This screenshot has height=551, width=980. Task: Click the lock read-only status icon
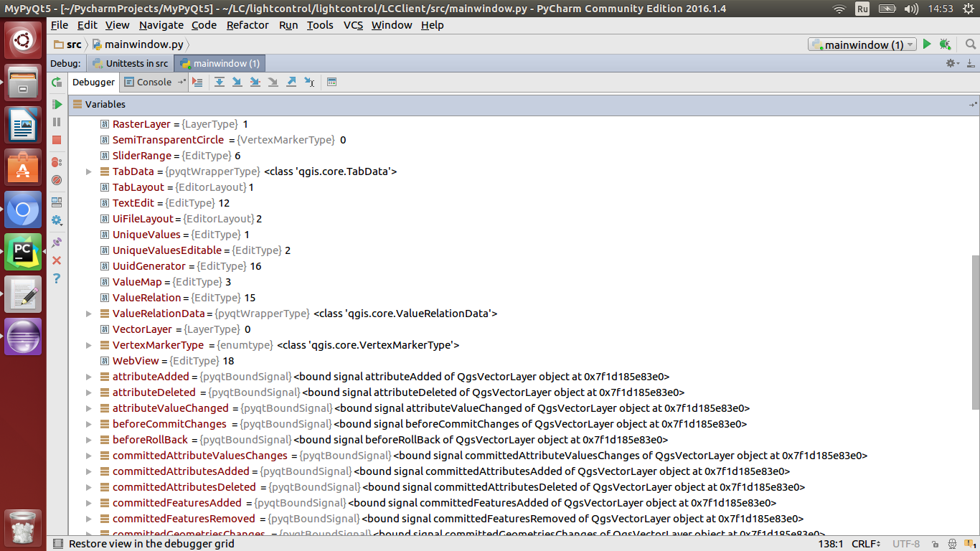click(936, 544)
